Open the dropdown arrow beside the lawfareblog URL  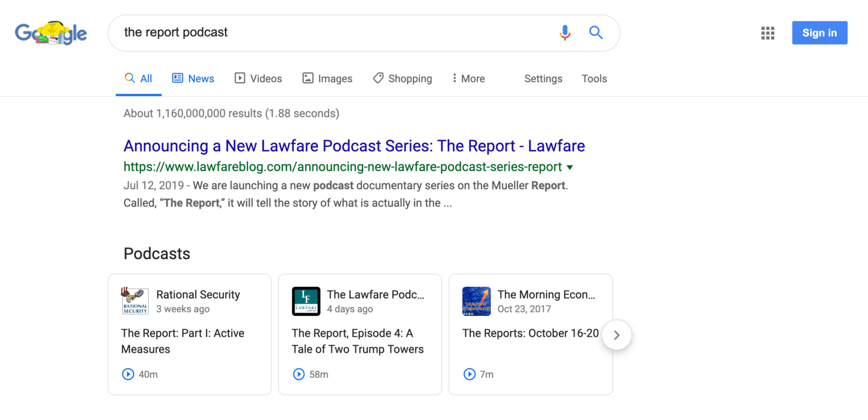pyautogui.click(x=570, y=167)
